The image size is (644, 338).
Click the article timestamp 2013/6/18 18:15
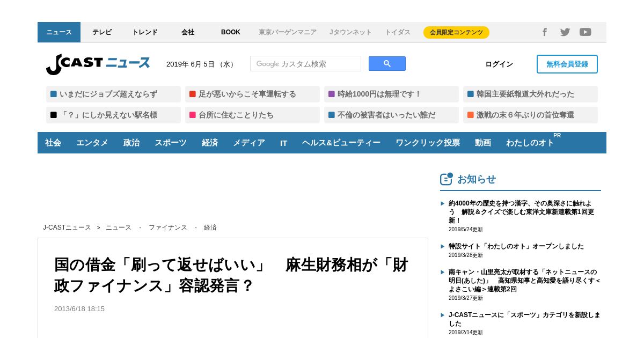(79, 309)
